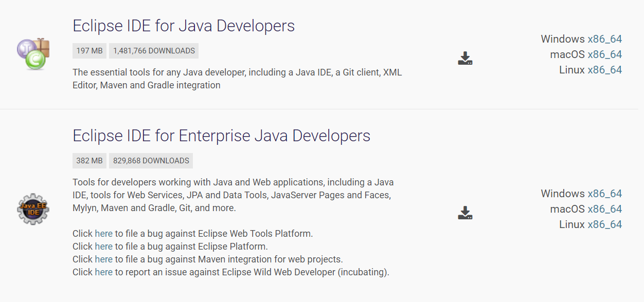Viewport: 644px width, 302px height.
Task: Click 'here' to file Web Tools Platform bug
Action: pos(103,234)
